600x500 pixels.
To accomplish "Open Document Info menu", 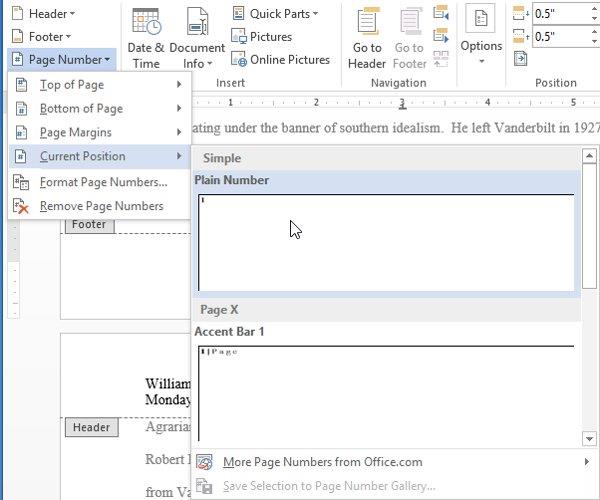I will pos(197,38).
